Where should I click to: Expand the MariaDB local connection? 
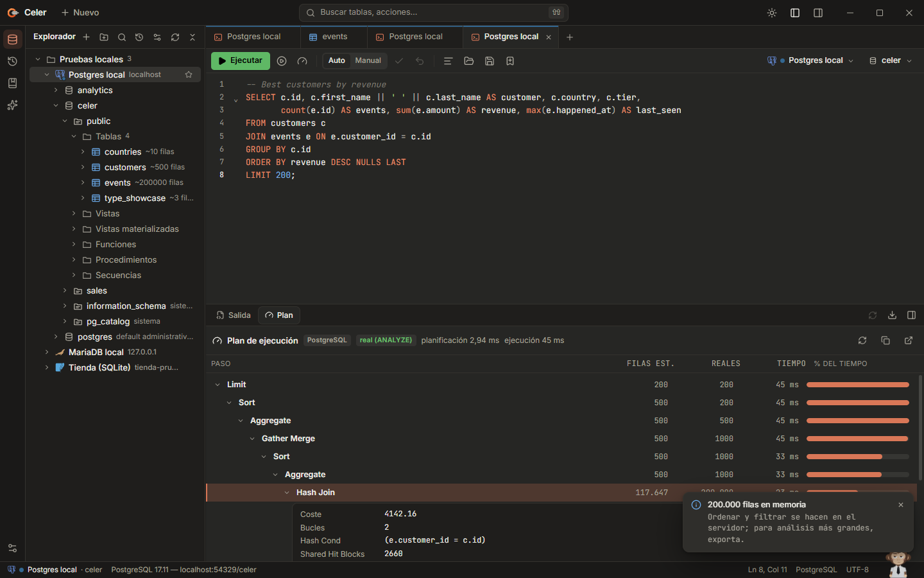coord(47,353)
